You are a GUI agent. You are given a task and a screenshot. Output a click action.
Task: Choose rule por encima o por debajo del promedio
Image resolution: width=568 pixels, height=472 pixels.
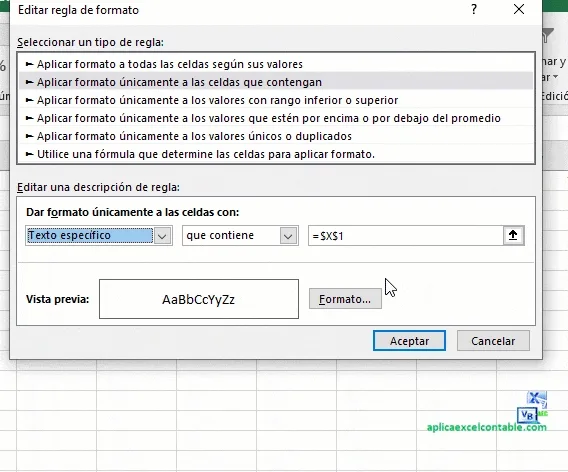(276, 118)
